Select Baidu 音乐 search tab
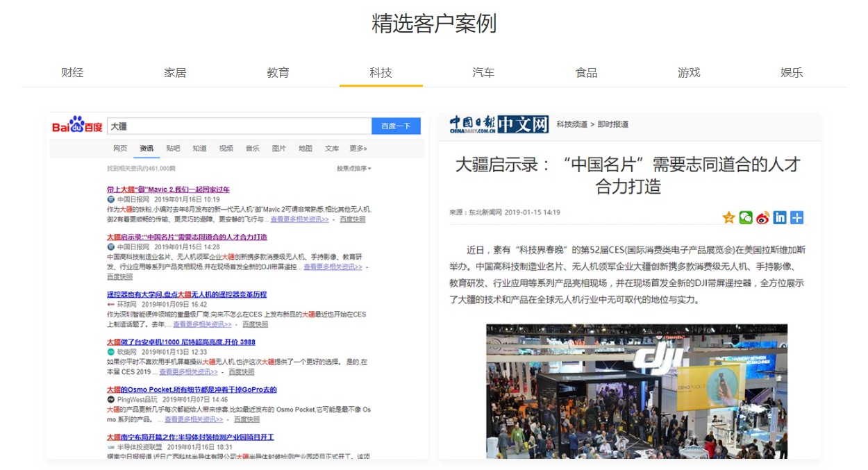The height and width of the screenshot is (470, 868). pos(252,149)
